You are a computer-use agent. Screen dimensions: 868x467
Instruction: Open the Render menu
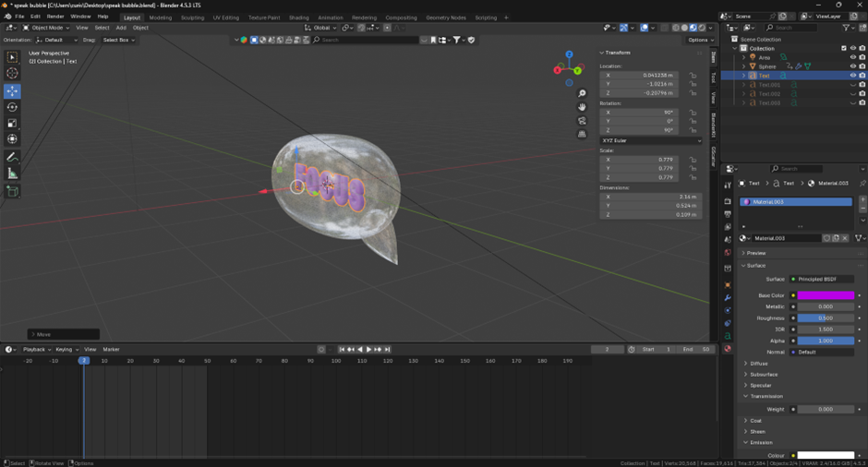[x=55, y=17]
